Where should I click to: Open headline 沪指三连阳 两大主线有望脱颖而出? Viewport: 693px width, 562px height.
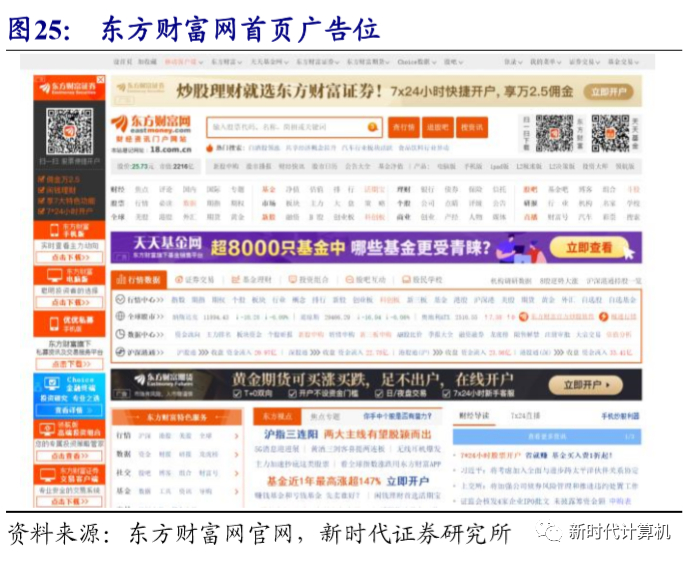tap(348, 434)
